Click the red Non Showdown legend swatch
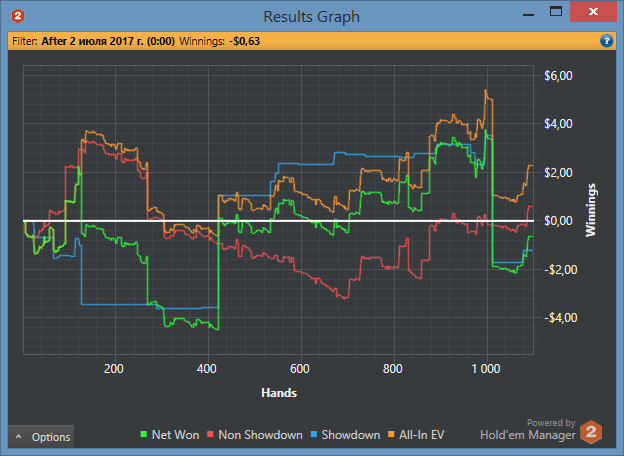Image resolution: width=624 pixels, height=456 pixels. (210, 435)
